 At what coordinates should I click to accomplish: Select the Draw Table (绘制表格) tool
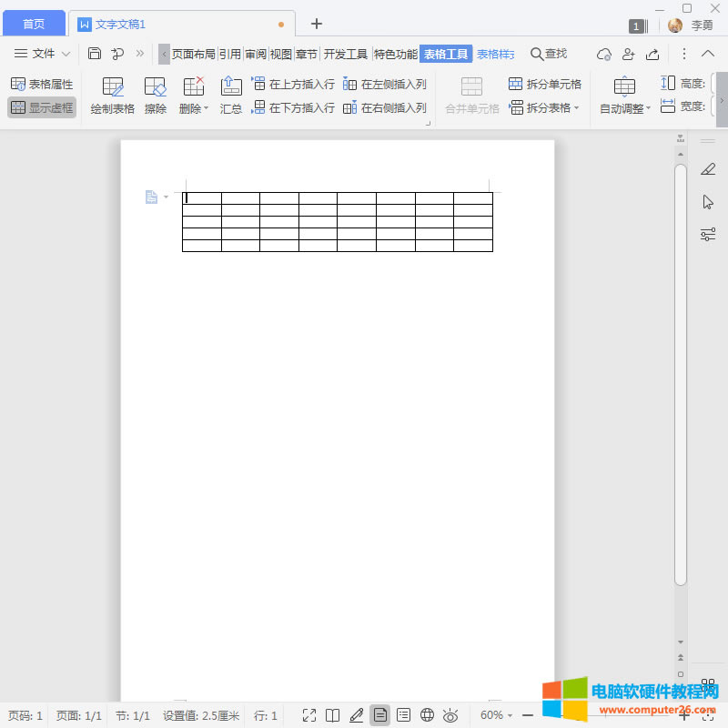[x=113, y=96]
